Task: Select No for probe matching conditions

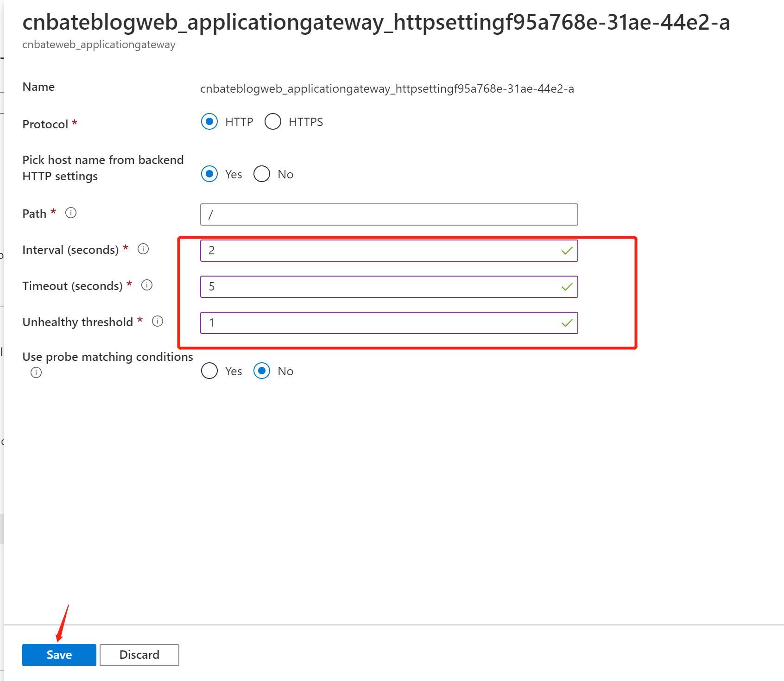Action: click(x=262, y=371)
